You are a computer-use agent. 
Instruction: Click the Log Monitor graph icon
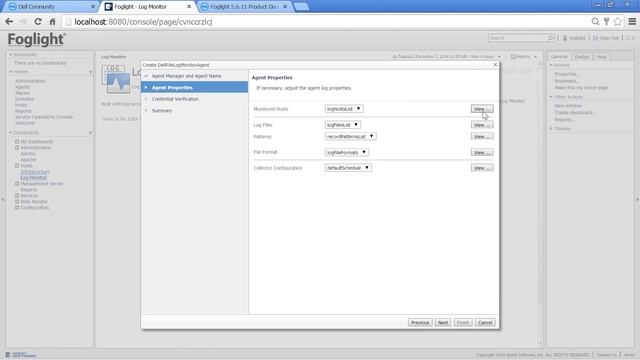click(x=116, y=79)
